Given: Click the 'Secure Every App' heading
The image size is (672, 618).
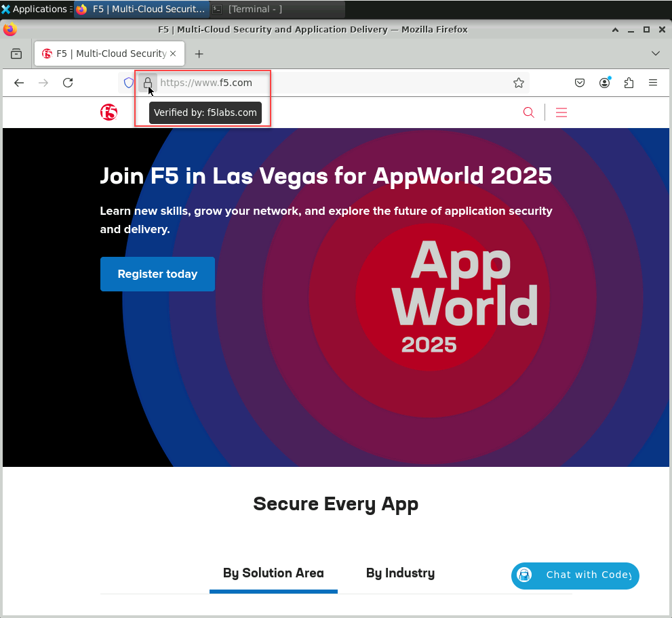Looking at the screenshot, I should [x=336, y=503].
